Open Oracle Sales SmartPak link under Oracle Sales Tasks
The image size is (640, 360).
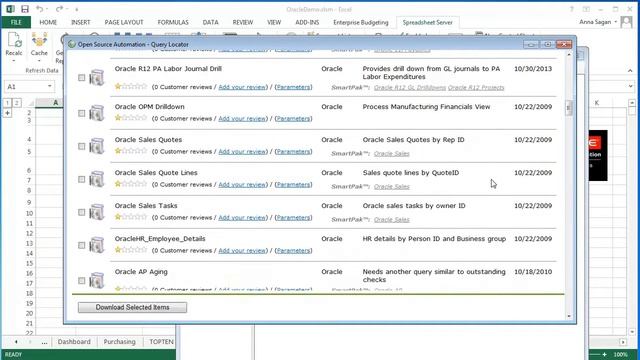point(391,220)
